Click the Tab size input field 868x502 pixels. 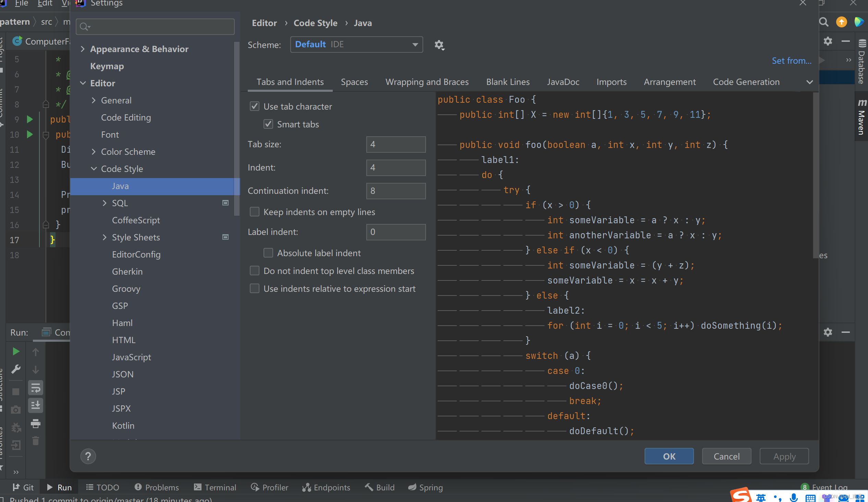point(395,144)
